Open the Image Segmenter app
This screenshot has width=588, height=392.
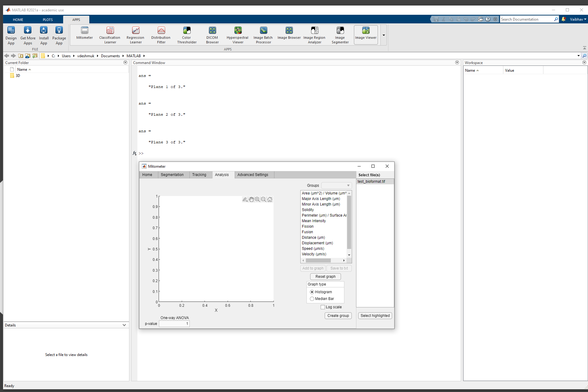340,34
